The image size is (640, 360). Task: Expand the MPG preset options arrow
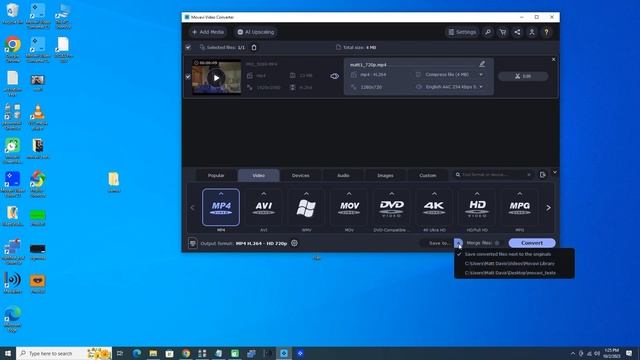[520, 193]
